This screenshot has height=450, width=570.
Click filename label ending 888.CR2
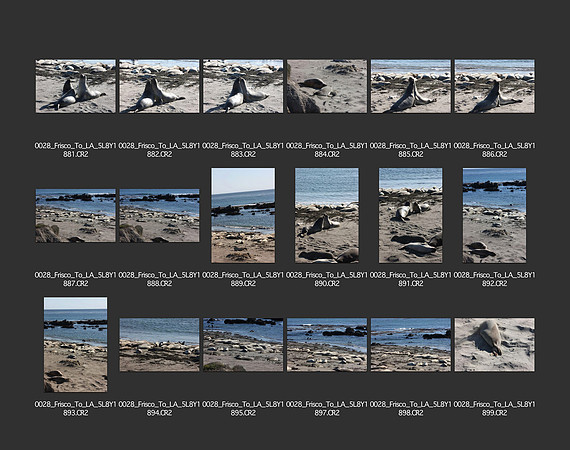pos(159,279)
